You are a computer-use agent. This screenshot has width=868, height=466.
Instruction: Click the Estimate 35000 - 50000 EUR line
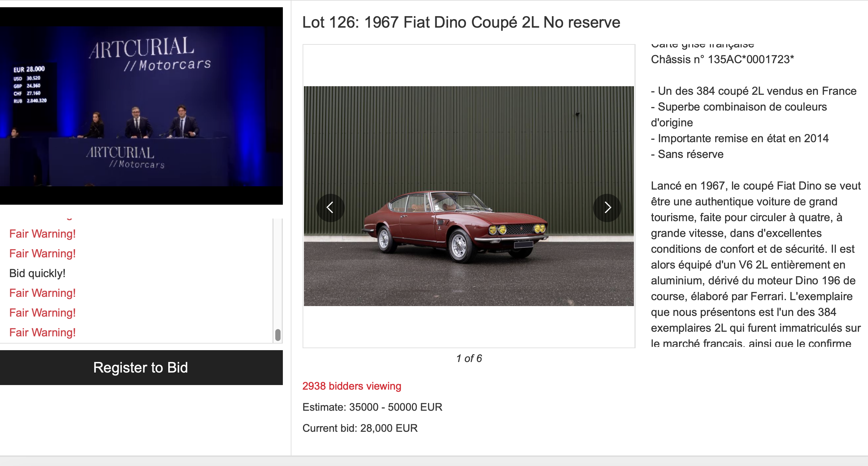(372, 407)
